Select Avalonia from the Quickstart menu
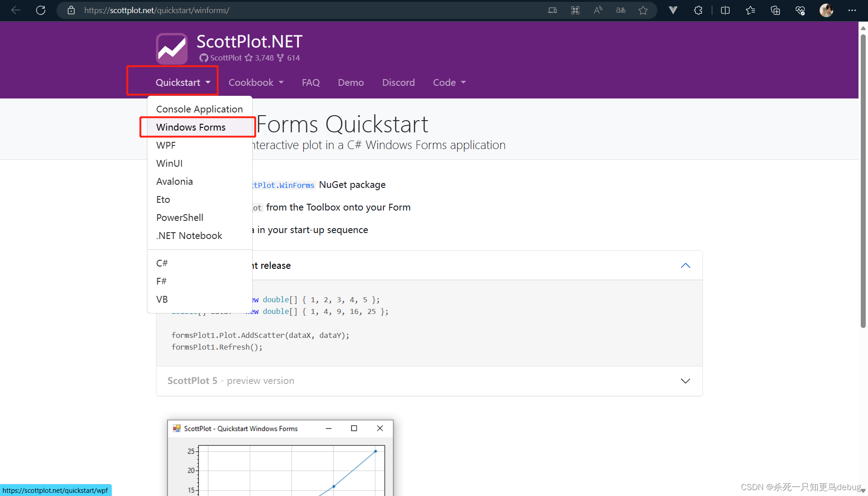This screenshot has width=868, height=496. pyautogui.click(x=199, y=181)
